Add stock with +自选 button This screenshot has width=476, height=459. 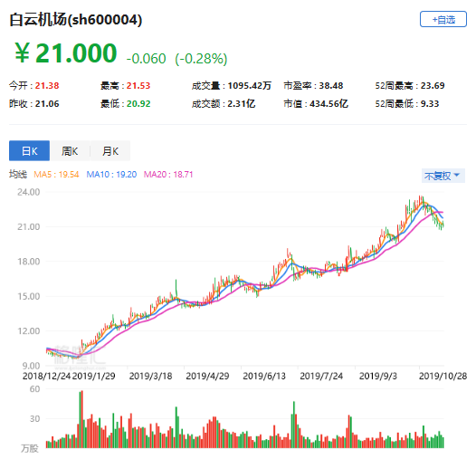(443, 19)
